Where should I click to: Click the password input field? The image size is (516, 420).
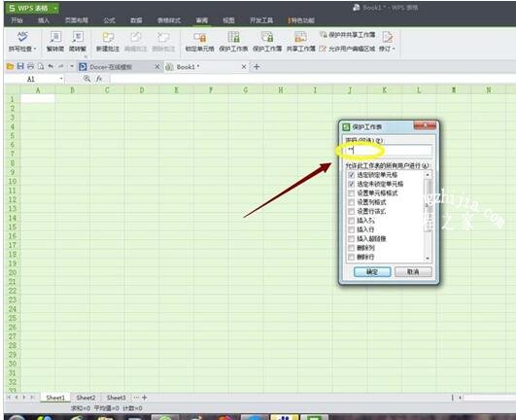(x=389, y=151)
